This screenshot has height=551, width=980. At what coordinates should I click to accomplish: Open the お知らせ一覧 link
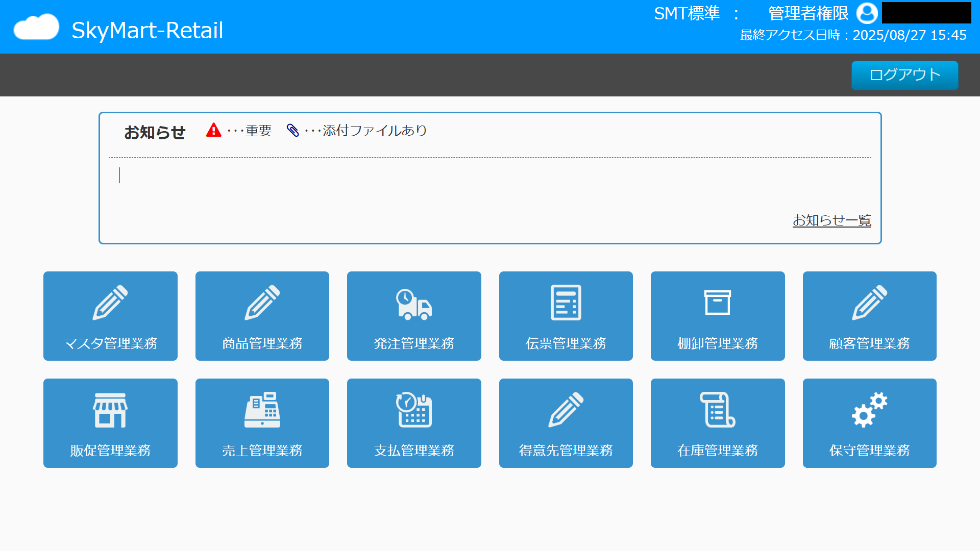[x=831, y=220]
